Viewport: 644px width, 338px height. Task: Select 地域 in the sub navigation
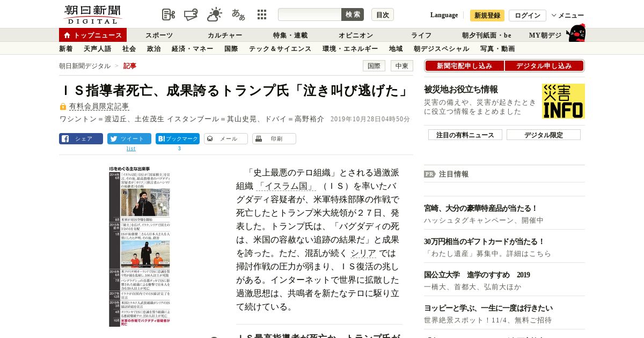coord(396,49)
